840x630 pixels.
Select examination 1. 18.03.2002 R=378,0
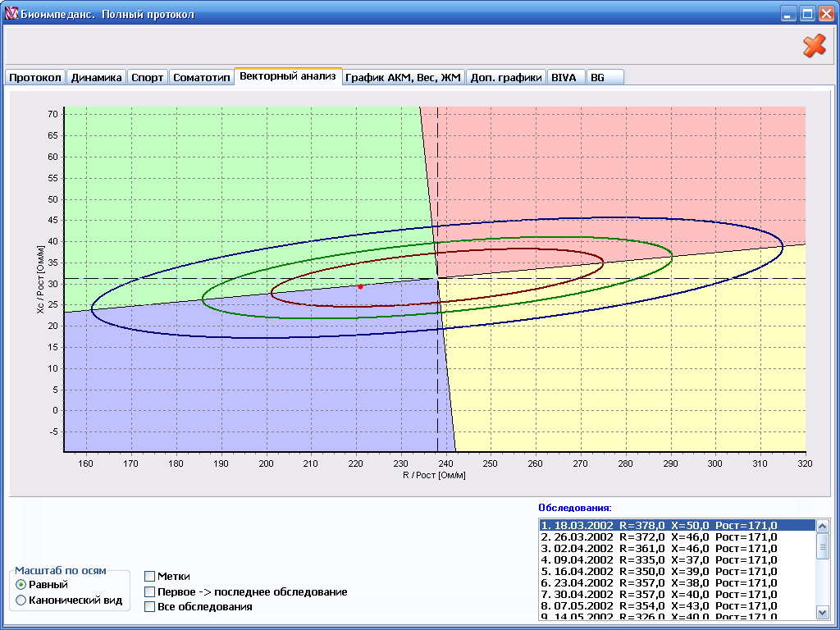click(x=677, y=525)
